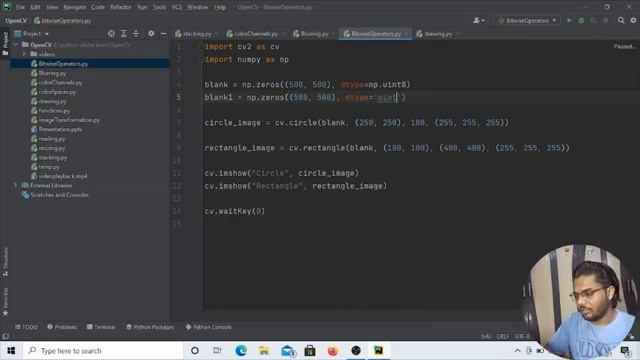The image size is (640, 360).
Task: Open the File menu
Action: 20,7
